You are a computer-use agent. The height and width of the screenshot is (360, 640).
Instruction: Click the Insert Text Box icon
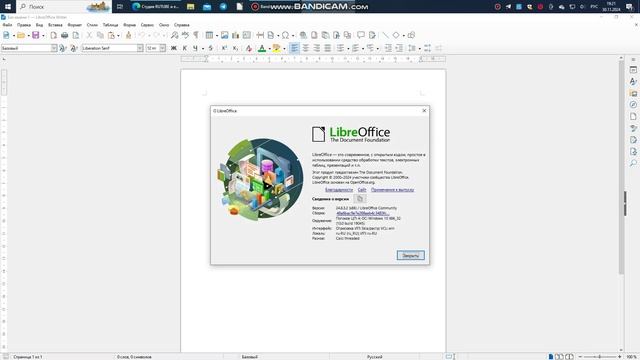247,36
